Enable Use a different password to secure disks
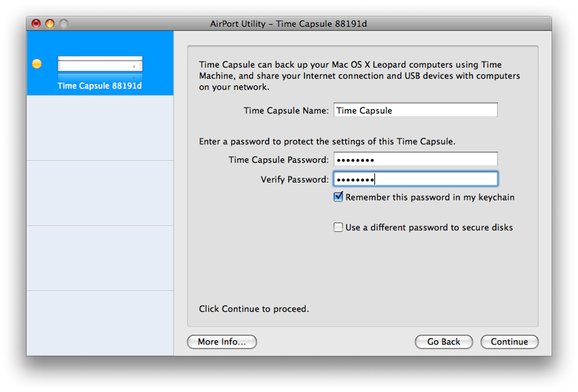The height and width of the screenshot is (392, 578). (338, 227)
